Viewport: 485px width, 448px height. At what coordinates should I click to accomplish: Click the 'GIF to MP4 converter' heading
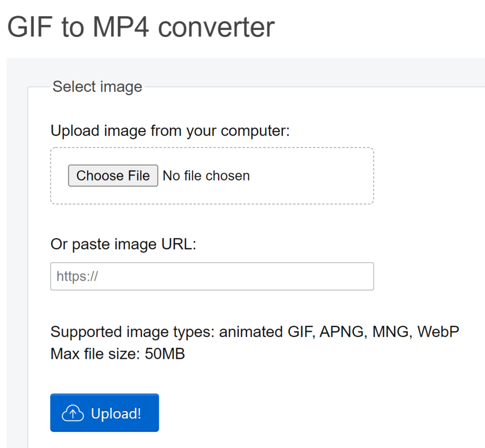click(x=141, y=27)
